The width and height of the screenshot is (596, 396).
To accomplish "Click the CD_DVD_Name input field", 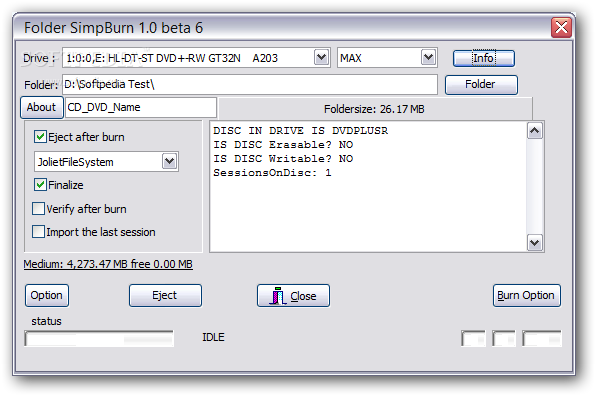I will pyautogui.click(x=141, y=108).
